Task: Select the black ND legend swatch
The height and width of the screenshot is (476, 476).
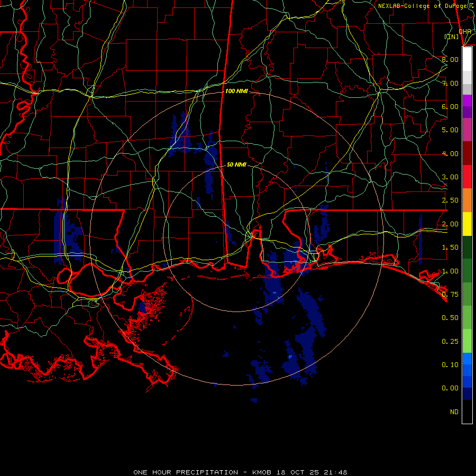Action: pyautogui.click(x=467, y=411)
